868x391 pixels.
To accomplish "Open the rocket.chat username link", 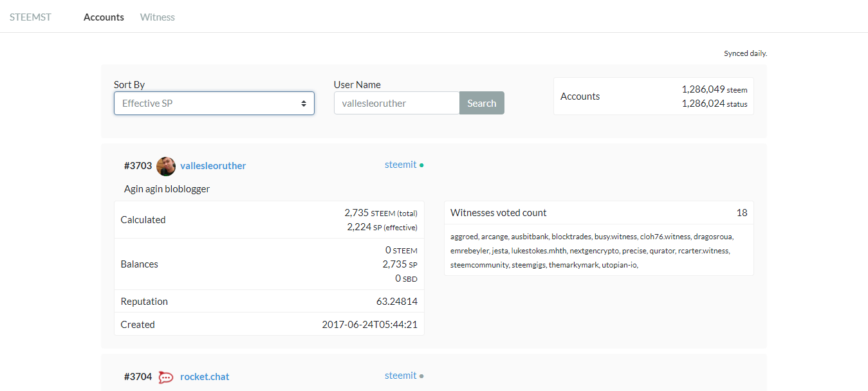I will [205, 377].
